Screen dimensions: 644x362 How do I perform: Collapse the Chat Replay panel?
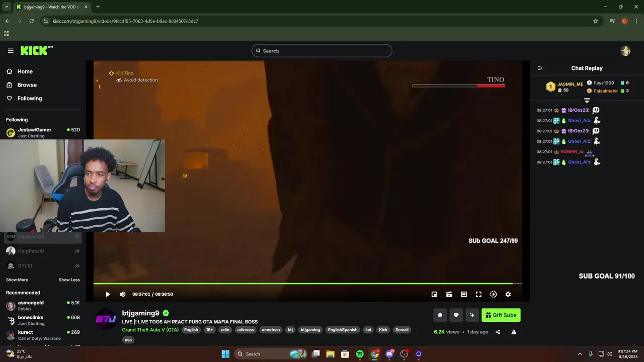click(540, 68)
